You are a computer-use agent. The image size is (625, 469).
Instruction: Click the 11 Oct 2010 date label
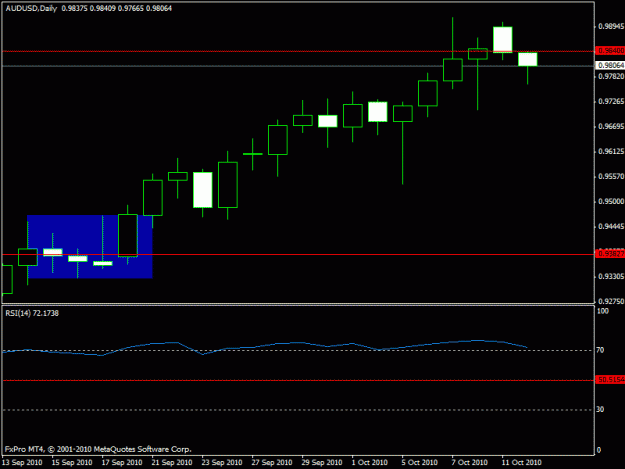point(521,463)
